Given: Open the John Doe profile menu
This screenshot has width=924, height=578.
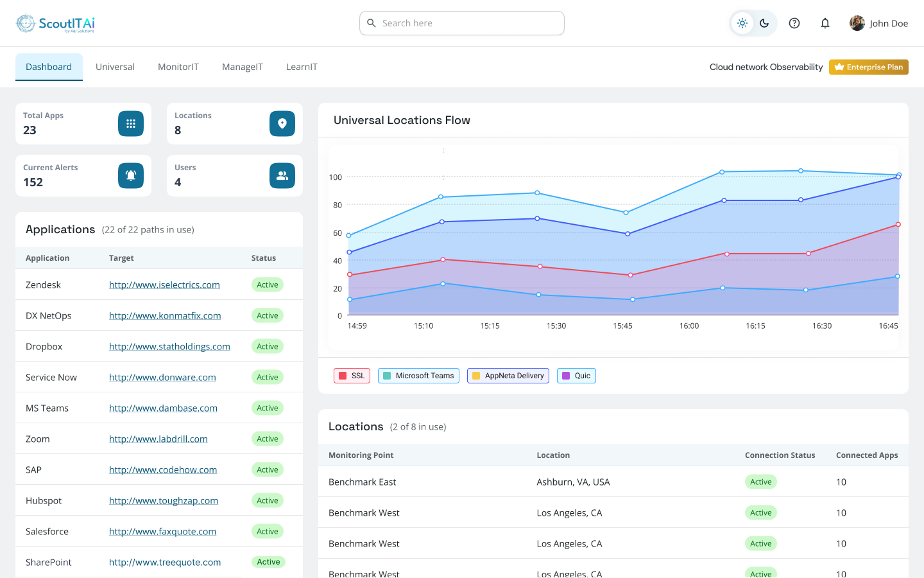Looking at the screenshot, I should tap(879, 22).
